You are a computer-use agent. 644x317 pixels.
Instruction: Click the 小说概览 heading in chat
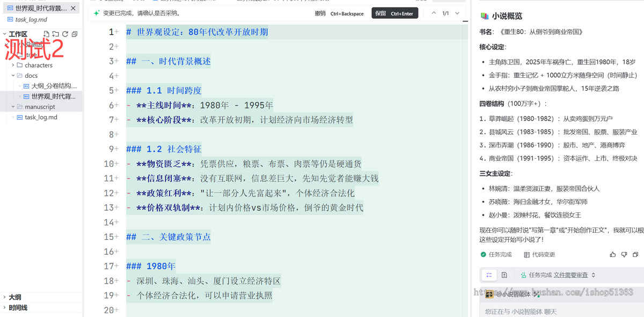[507, 16]
